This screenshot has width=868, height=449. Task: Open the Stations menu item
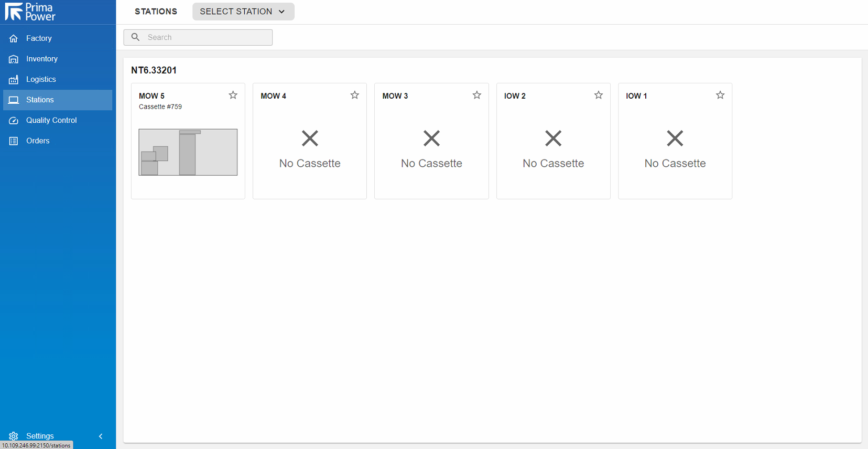40,100
